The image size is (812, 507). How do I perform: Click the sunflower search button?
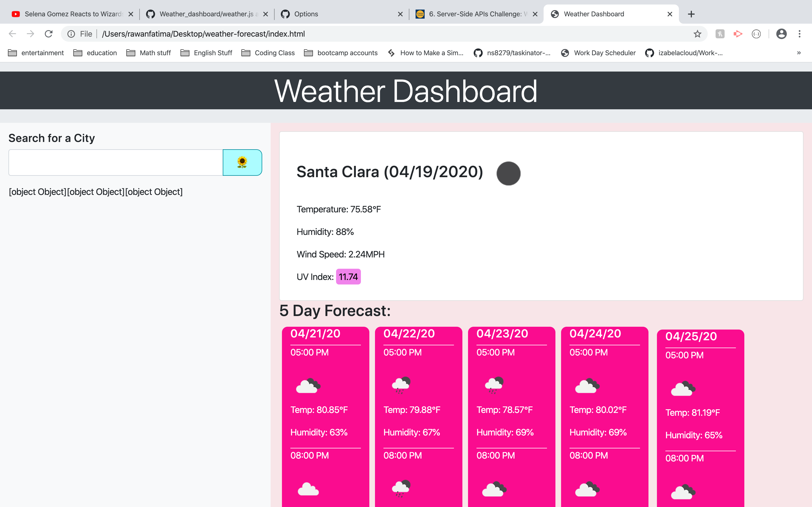(242, 162)
